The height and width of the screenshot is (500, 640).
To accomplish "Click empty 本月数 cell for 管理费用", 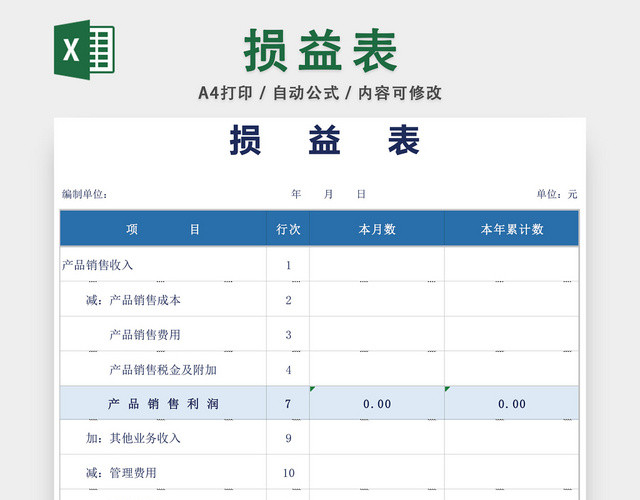I will (x=377, y=472).
